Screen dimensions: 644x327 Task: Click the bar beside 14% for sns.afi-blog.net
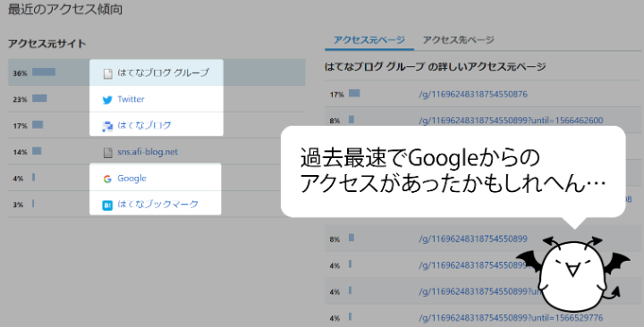point(37,151)
